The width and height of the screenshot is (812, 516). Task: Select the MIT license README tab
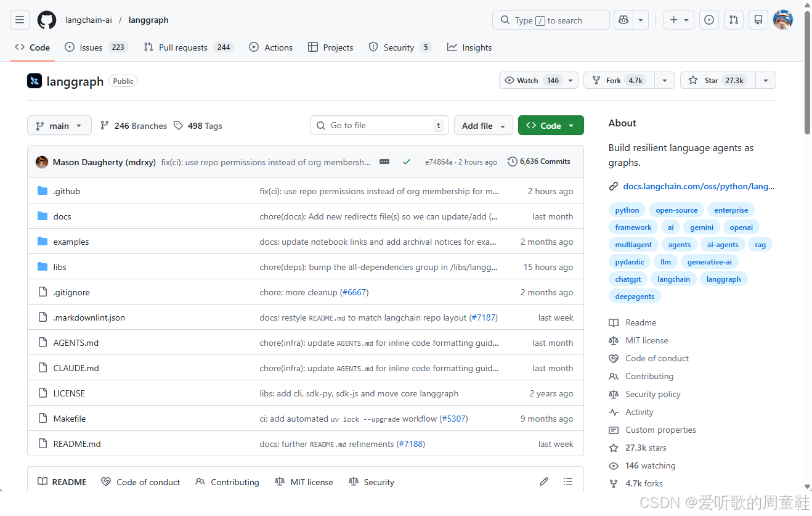point(304,482)
